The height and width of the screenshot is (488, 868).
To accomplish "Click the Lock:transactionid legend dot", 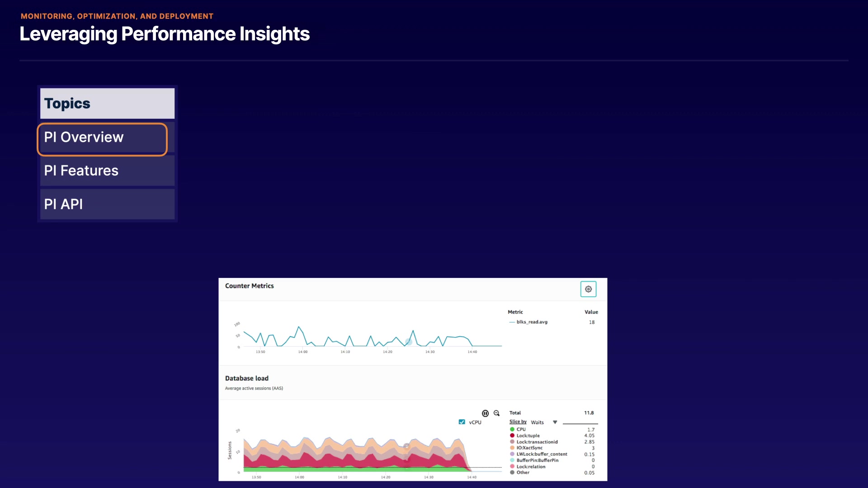I will coord(512,442).
